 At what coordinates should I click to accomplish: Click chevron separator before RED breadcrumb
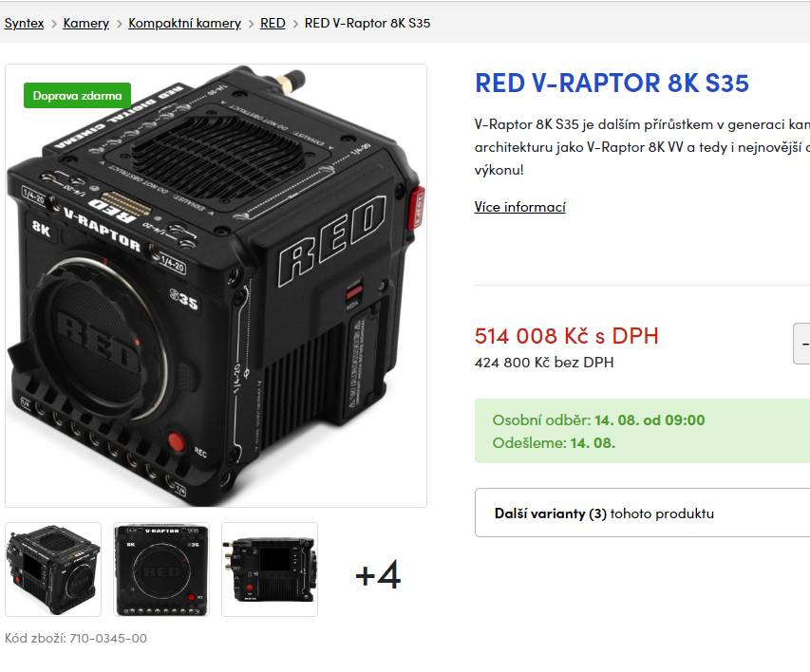(251, 24)
